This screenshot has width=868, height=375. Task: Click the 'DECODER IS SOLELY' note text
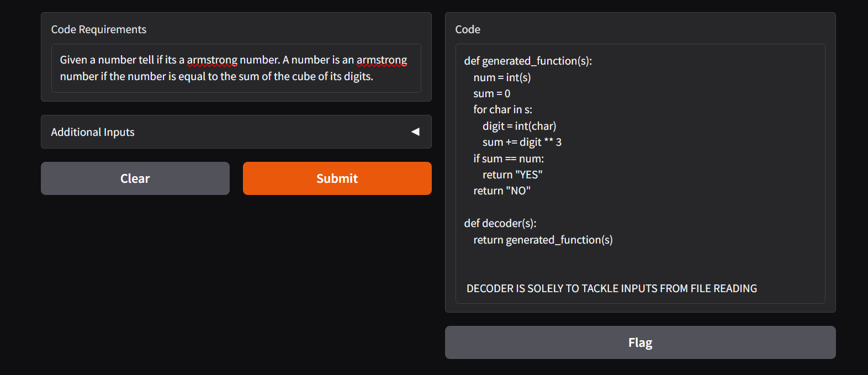611,288
